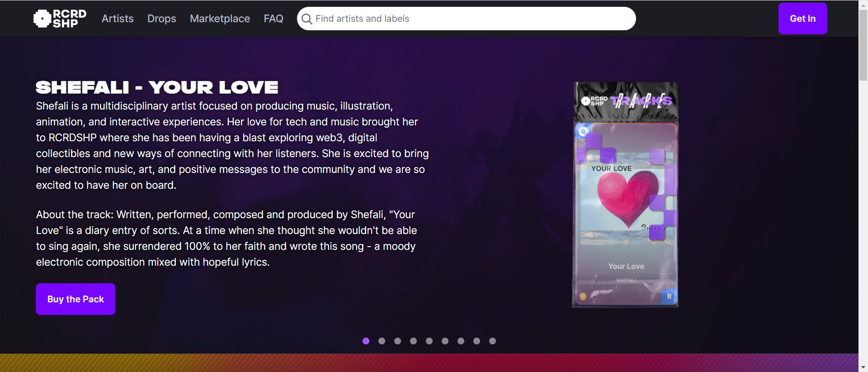Show the fifth carousel slide dot
This screenshot has width=868, height=372.
(x=429, y=341)
